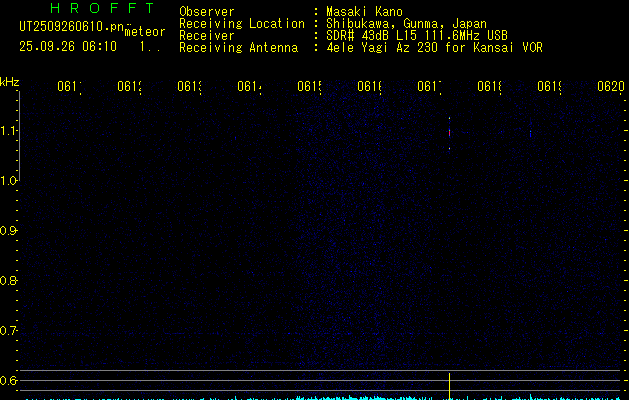
Task: Click the 0.8 kHz frequency label
Action: tap(8, 280)
